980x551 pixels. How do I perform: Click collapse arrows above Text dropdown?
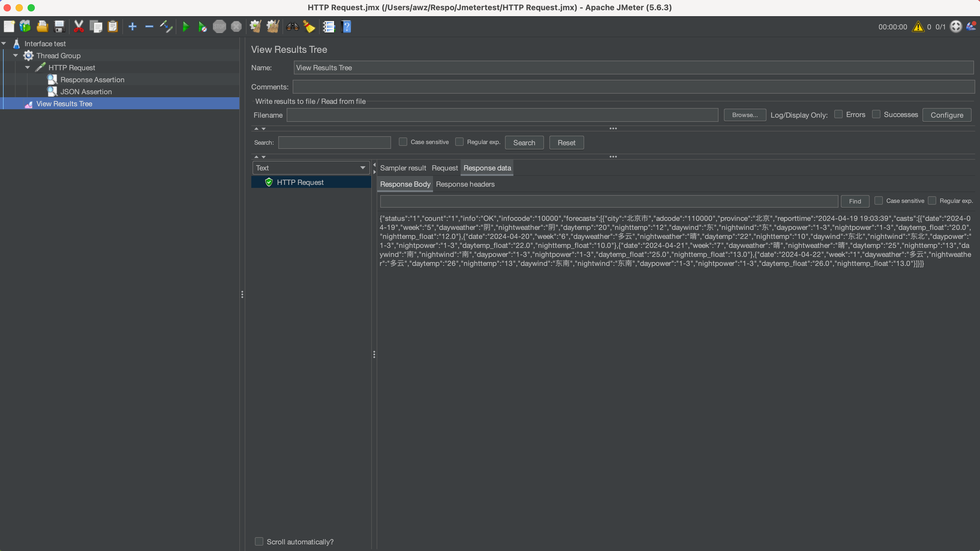pos(260,157)
